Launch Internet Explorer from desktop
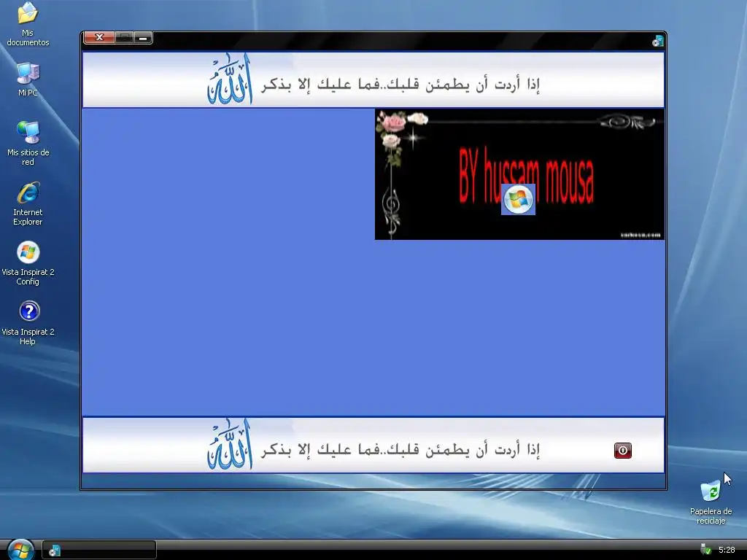Image resolution: width=747 pixels, height=560 pixels. click(28, 203)
